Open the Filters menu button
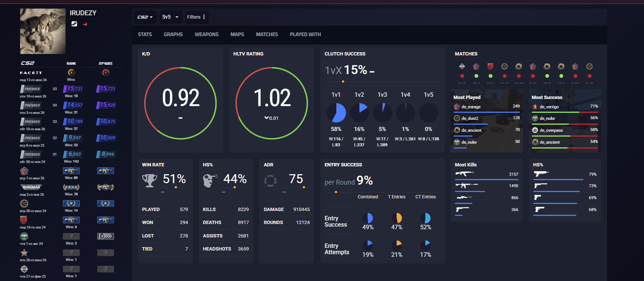Screen dimensions: 644x281 tap(196, 17)
